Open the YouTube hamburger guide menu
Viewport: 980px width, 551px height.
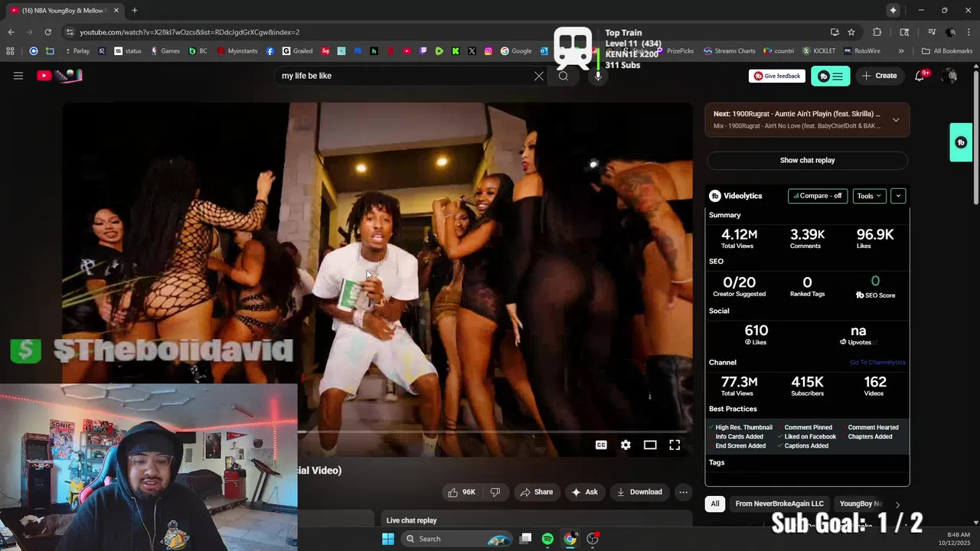(x=18, y=76)
